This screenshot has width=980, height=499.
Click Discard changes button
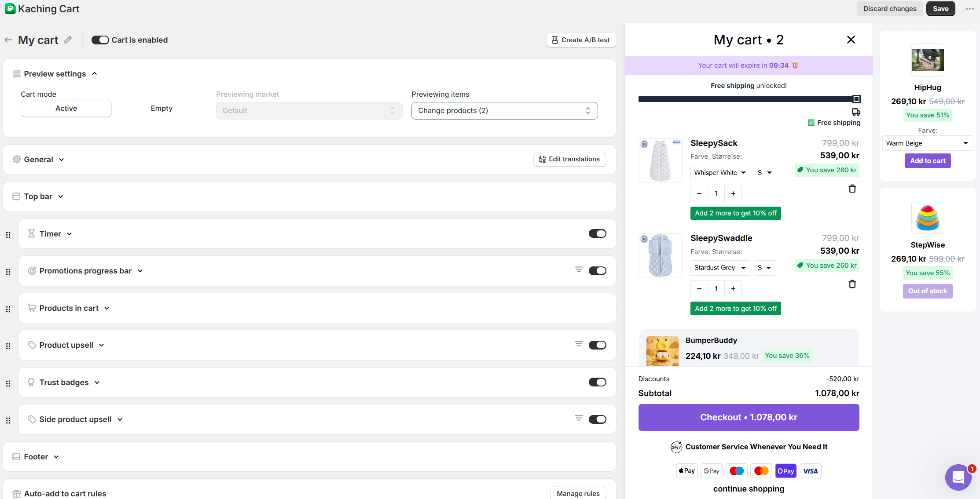click(x=890, y=9)
